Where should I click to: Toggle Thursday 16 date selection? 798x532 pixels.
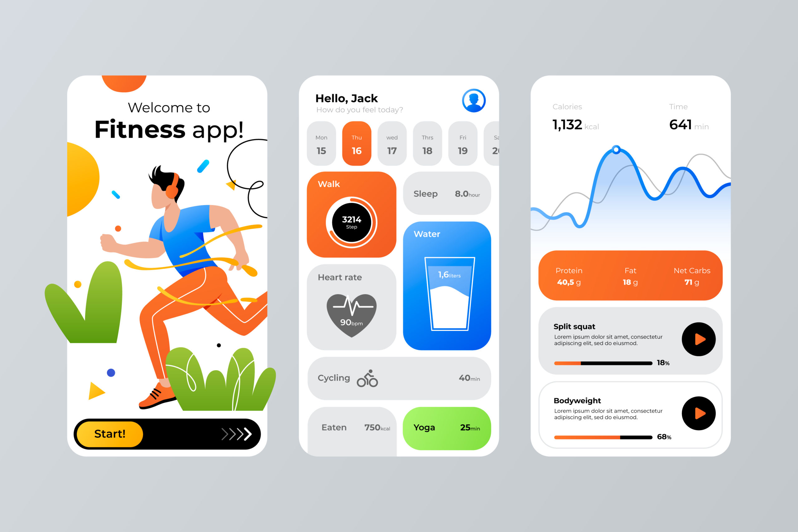pos(354,147)
